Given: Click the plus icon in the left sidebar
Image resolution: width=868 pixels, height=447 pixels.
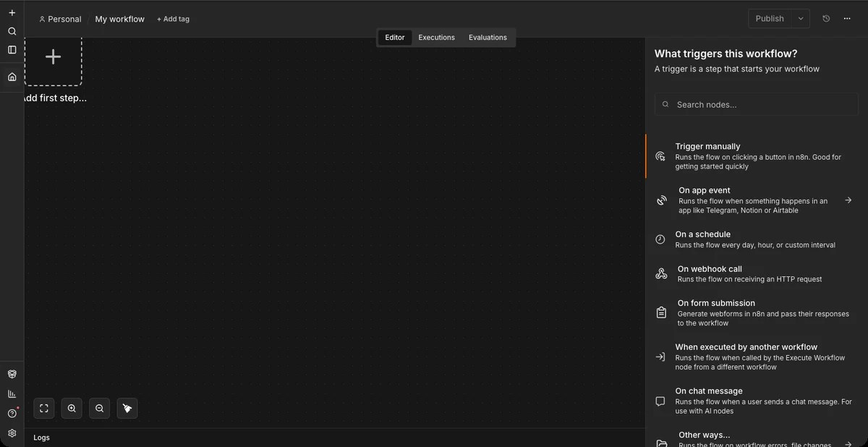Looking at the screenshot, I should coord(12,13).
